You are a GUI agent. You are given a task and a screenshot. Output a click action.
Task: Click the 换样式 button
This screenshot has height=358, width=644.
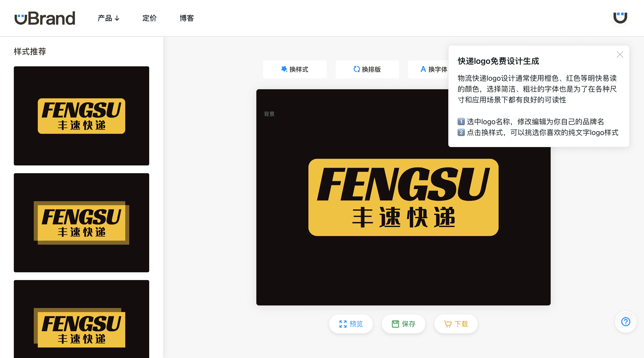pos(295,69)
